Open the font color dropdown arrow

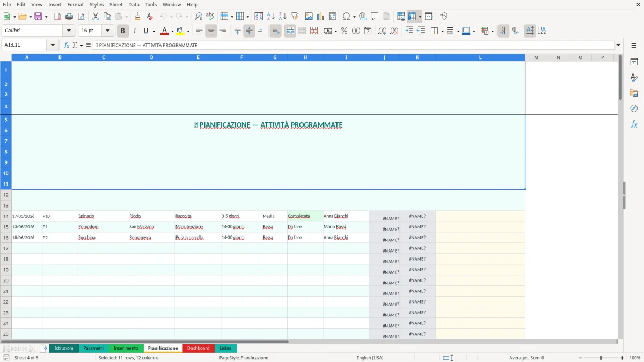172,31
